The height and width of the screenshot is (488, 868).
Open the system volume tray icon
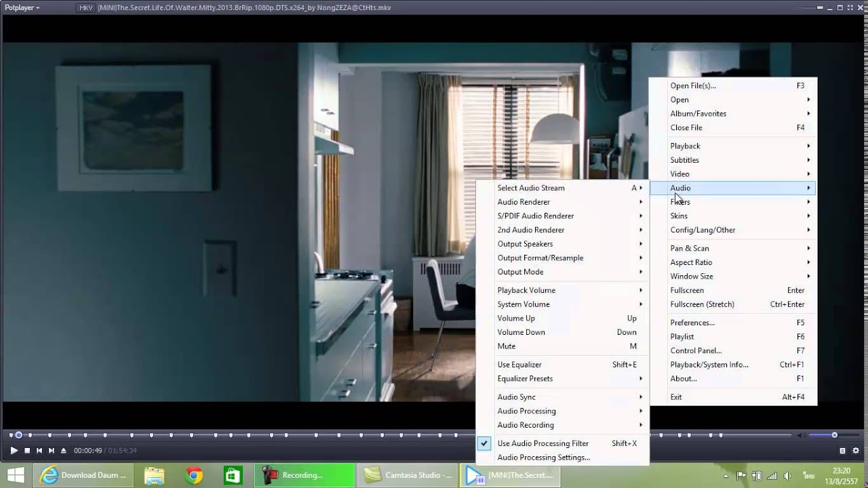pyautogui.click(x=789, y=475)
